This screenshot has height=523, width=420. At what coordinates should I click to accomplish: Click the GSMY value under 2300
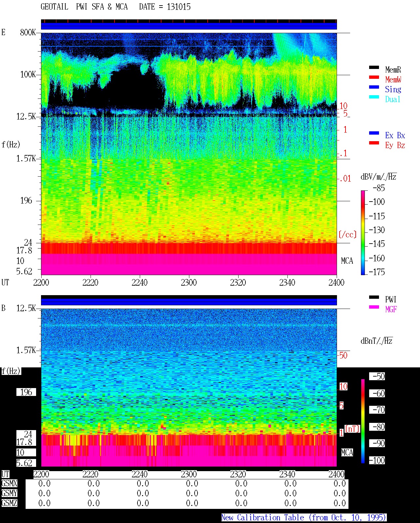[192, 493]
